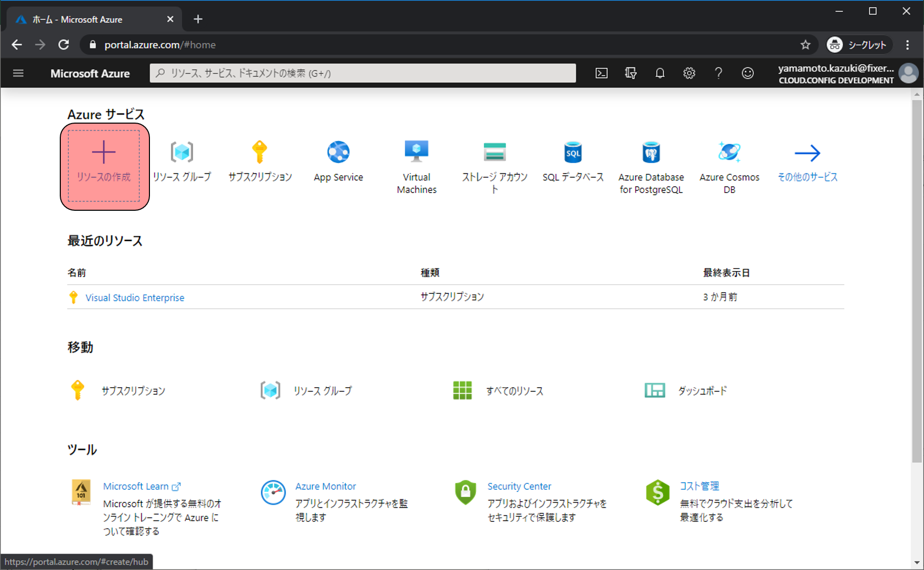Select the Virtual Machines service icon
This screenshot has height=570, width=924.
[x=416, y=151]
